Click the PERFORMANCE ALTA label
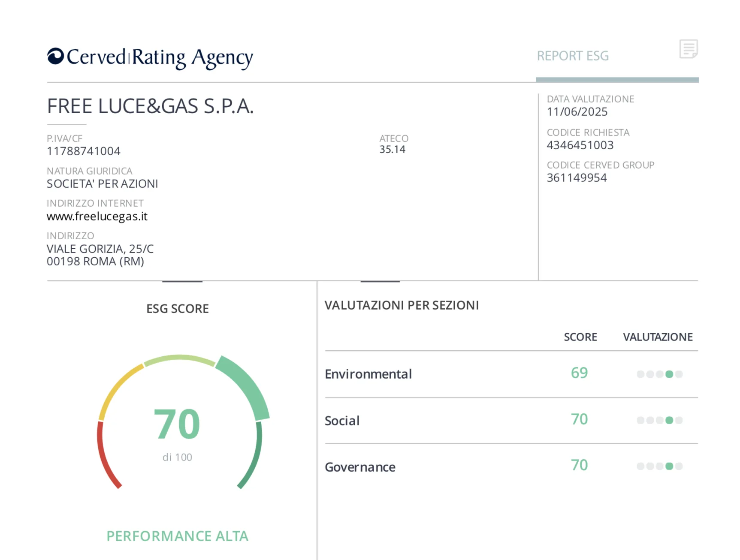 (x=178, y=536)
